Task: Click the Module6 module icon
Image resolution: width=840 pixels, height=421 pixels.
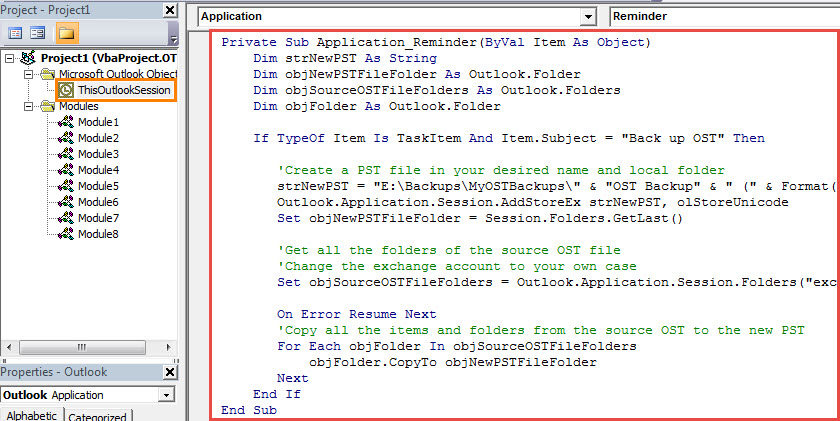Action: [x=66, y=202]
